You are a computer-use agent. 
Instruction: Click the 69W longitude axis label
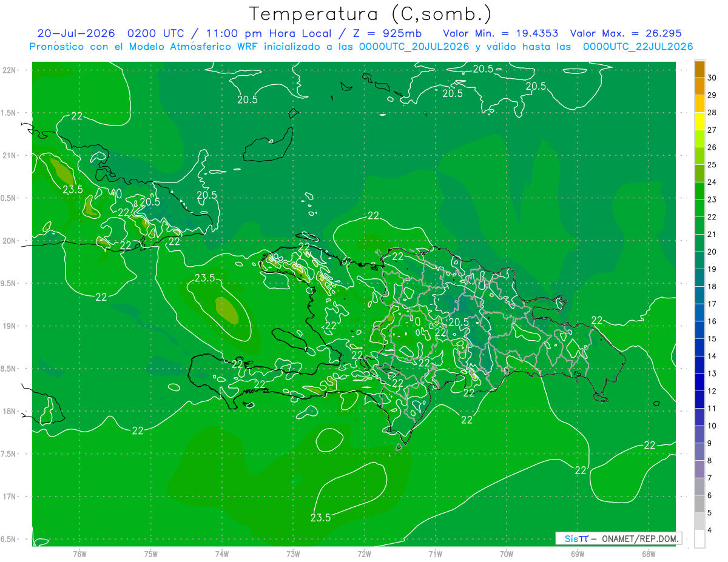[x=578, y=554]
